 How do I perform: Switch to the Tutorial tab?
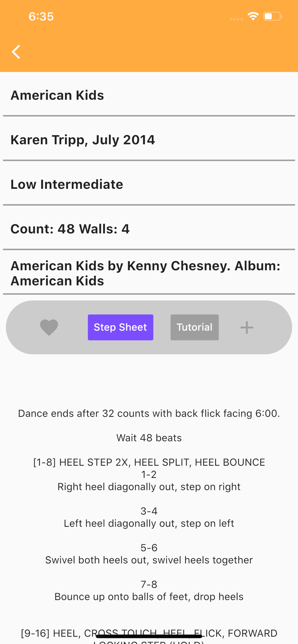click(x=194, y=327)
